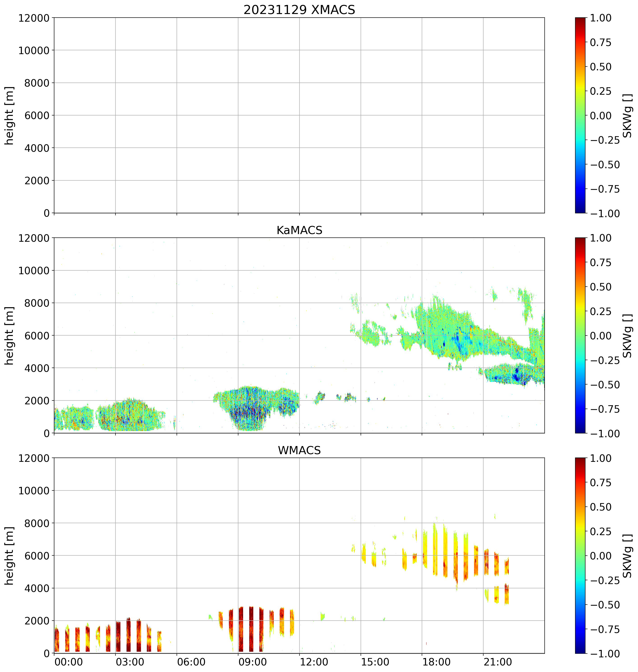Click the bottom WMACS colorbar
The height and width of the screenshot is (672, 638).
pyautogui.click(x=580, y=555)
